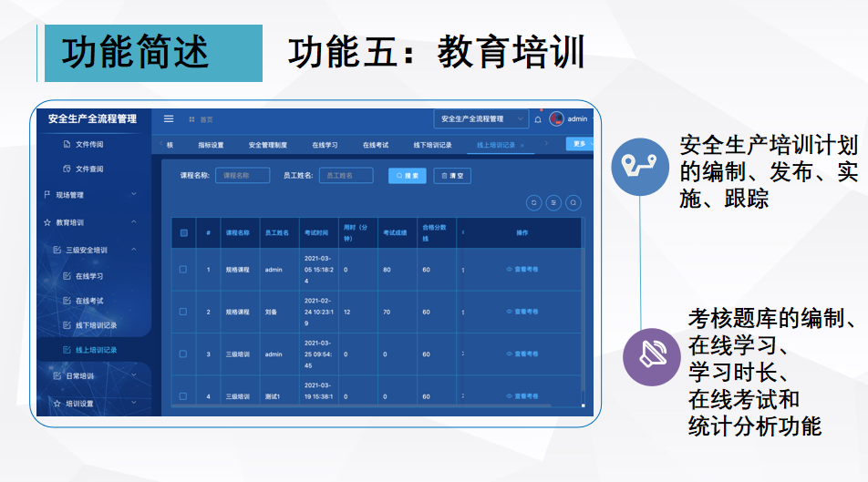Image resolution: width=868 pixels, height=482 pixels.
Task: Click the hamburger menu collapse icon
Action: tap(169, 118)
